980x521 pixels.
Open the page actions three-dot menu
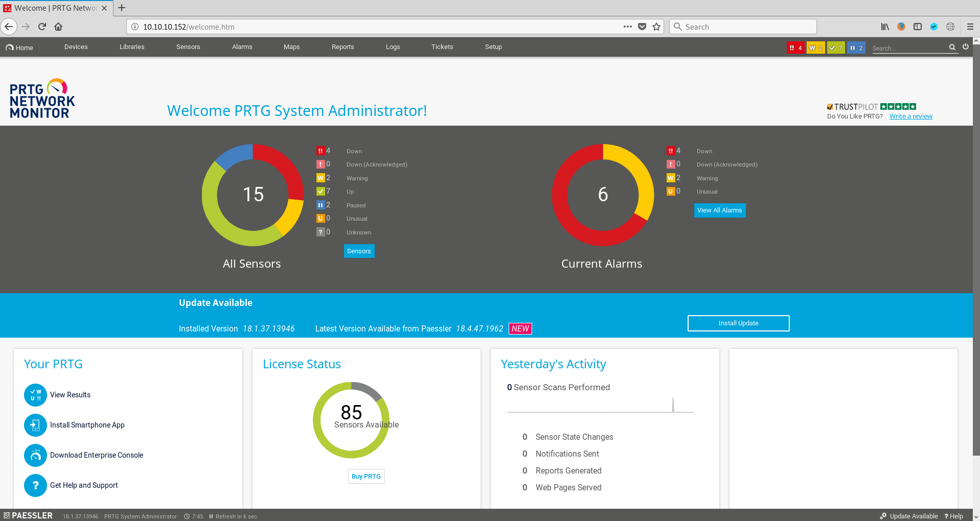pos(628,27)
